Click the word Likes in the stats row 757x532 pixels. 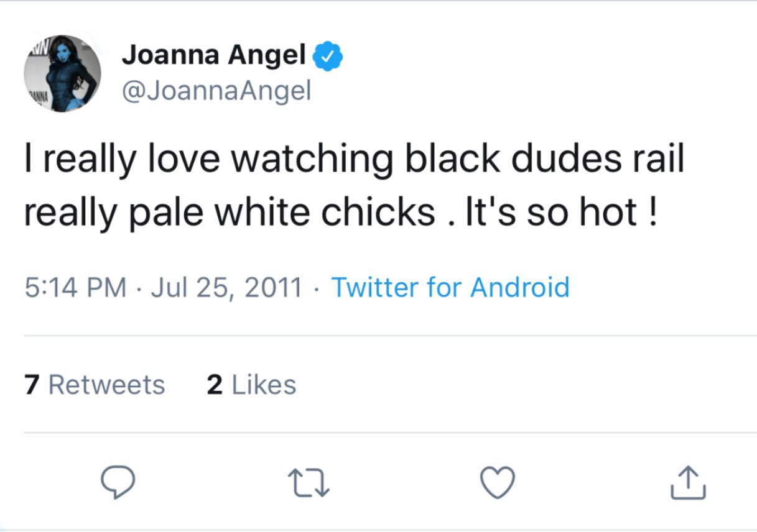point(264,385)
